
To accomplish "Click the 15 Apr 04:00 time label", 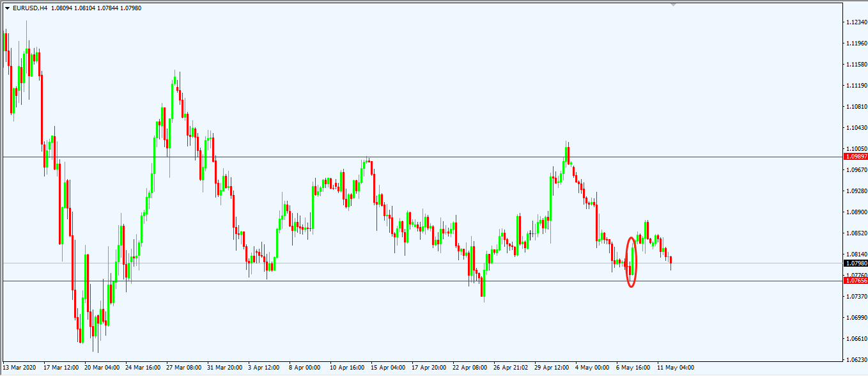I will pyautogui.click(x=388, y=368).
